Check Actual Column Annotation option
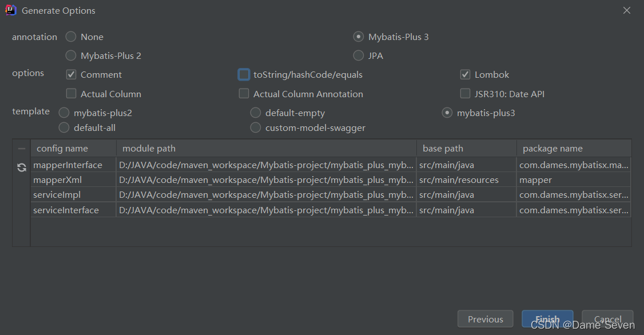 point(244,94)
